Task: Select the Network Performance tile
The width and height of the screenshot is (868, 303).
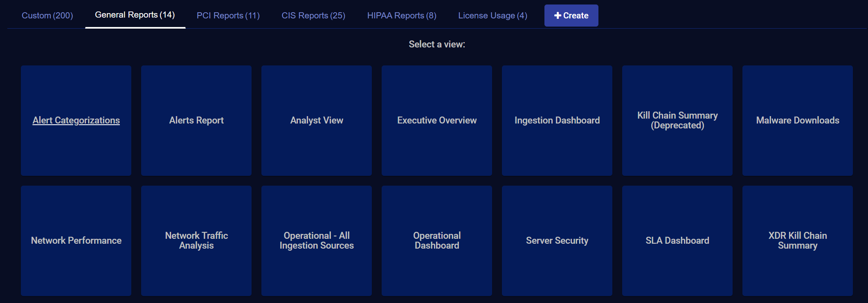Action: (76, 240)
